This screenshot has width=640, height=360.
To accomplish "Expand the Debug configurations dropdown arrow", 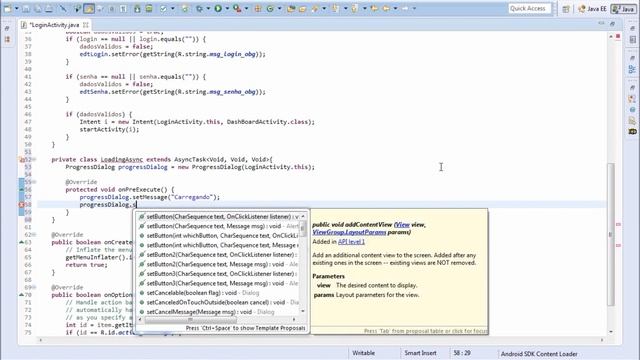I will pyautogui.click(x=208, y=9).
